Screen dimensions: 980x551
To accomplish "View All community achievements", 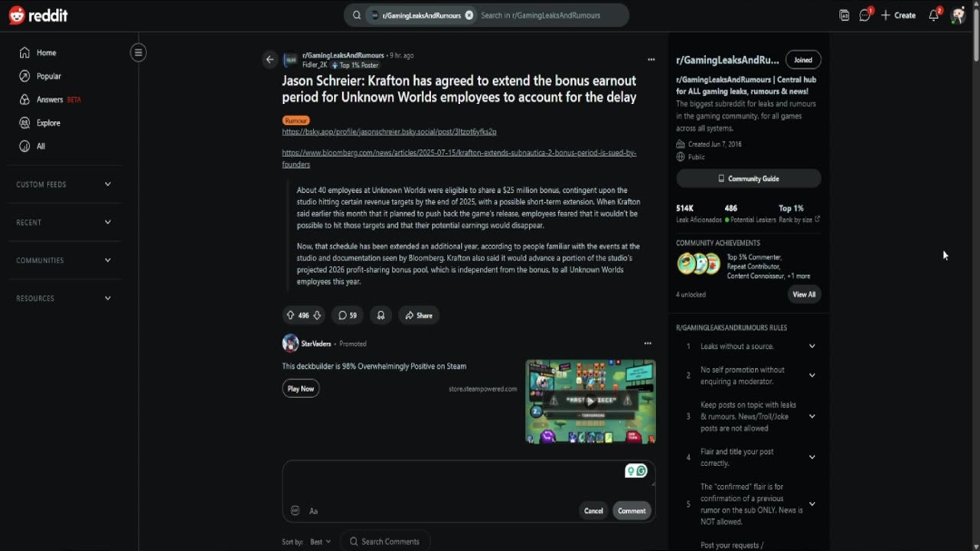I will pos(804,294).
